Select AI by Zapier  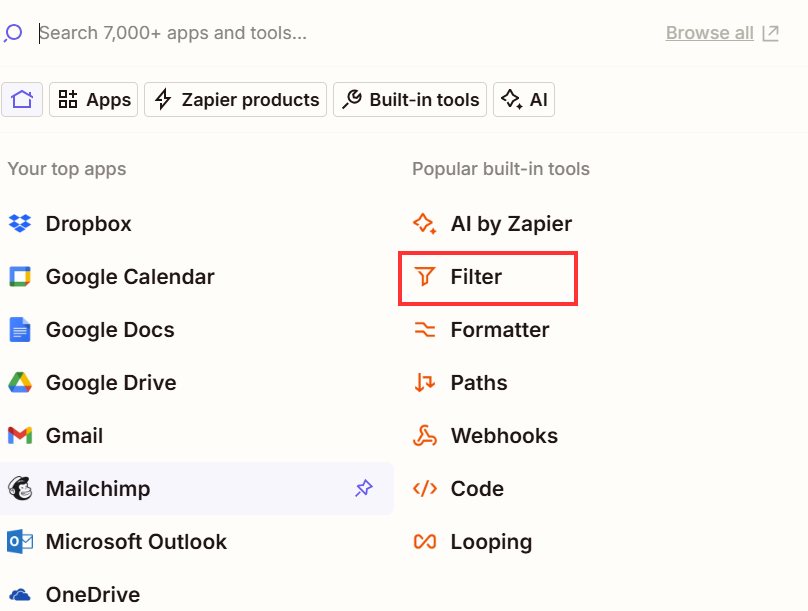pyautogui.click(x=510, y=224)
